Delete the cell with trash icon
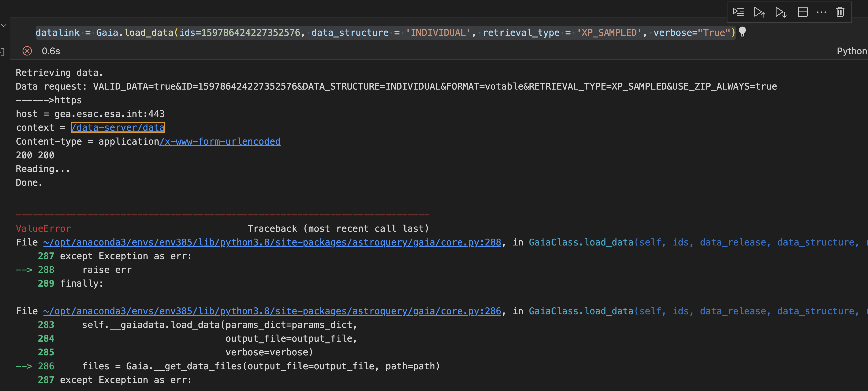This screenshot has width=868, height=391. [x=840, y=12]
